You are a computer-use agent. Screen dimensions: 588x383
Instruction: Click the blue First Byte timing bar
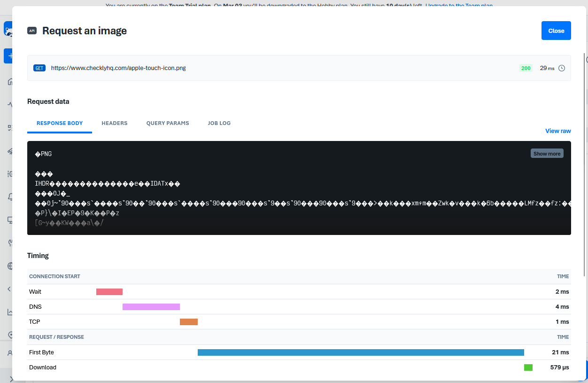(x=361, y=352)
